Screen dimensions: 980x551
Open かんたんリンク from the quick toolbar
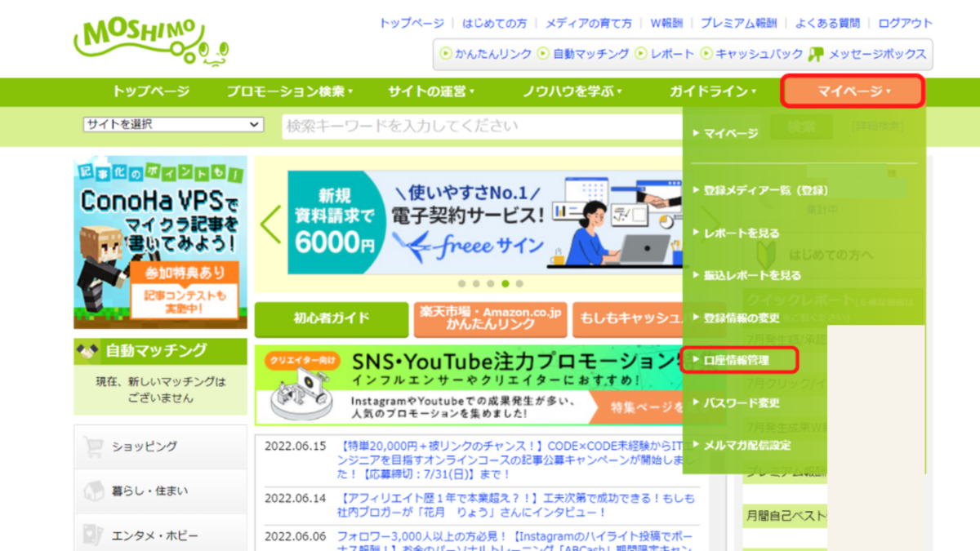(486, 54)
